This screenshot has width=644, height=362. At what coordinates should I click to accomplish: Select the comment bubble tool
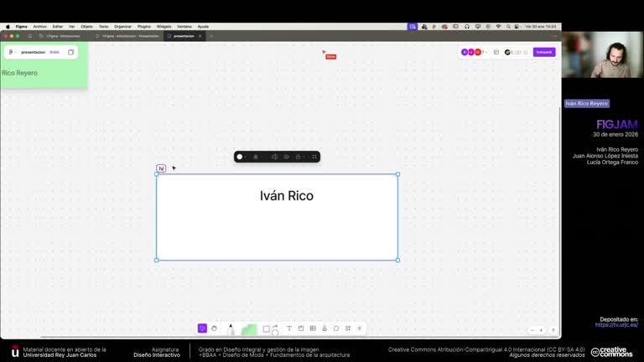click(336, 328)
